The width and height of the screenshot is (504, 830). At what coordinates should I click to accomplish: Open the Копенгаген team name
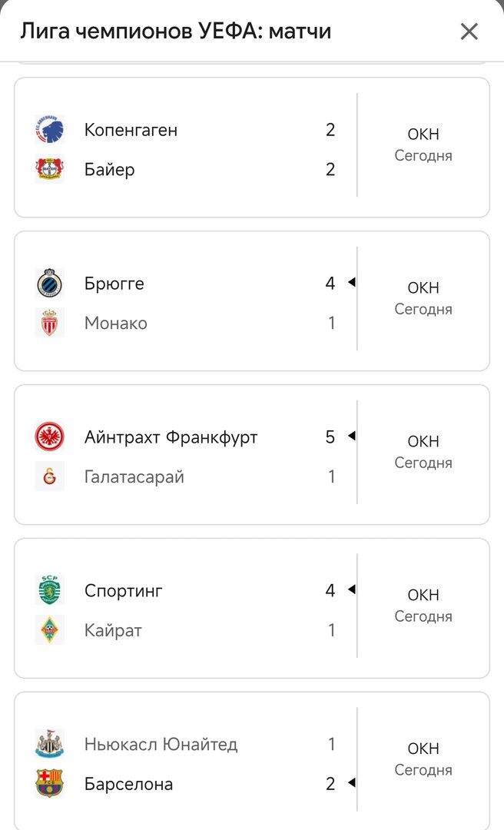coord(131,130)
